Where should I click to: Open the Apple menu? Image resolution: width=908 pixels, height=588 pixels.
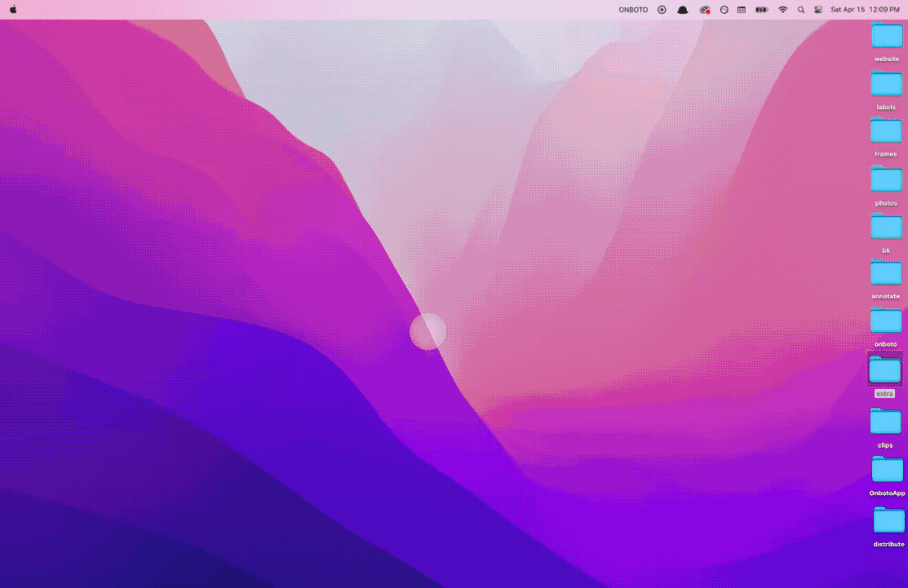tap(13, 10)
